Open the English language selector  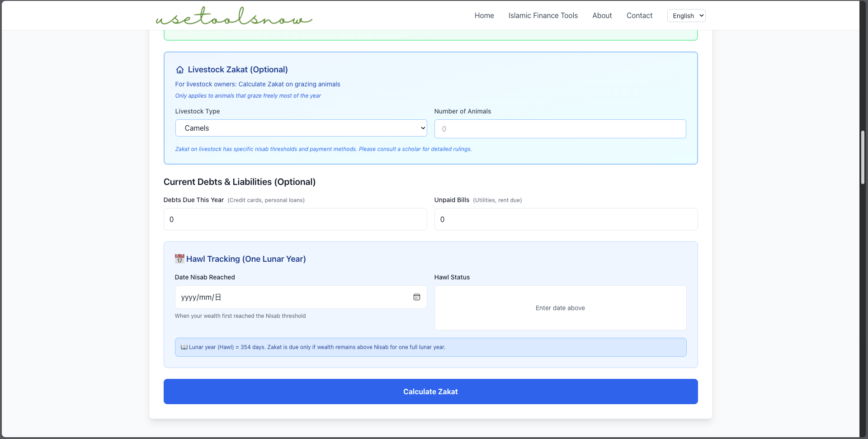pyautogui.click(x=686, y=16)
